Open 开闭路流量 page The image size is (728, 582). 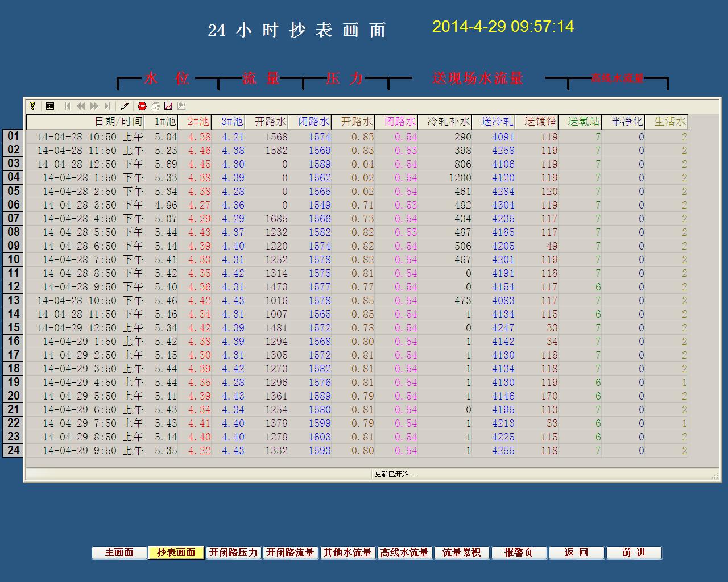point(290,552)
